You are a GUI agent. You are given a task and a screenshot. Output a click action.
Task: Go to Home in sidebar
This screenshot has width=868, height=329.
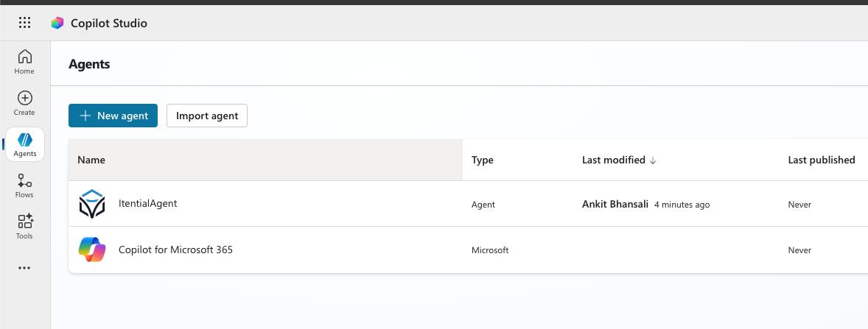[24, 62]
